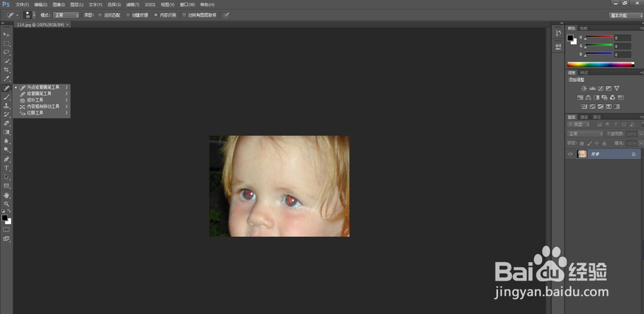Image resolution: width=644 pixels, height=314 pixels.
Task: Select the Dodge tool
Action: (6, 150)
